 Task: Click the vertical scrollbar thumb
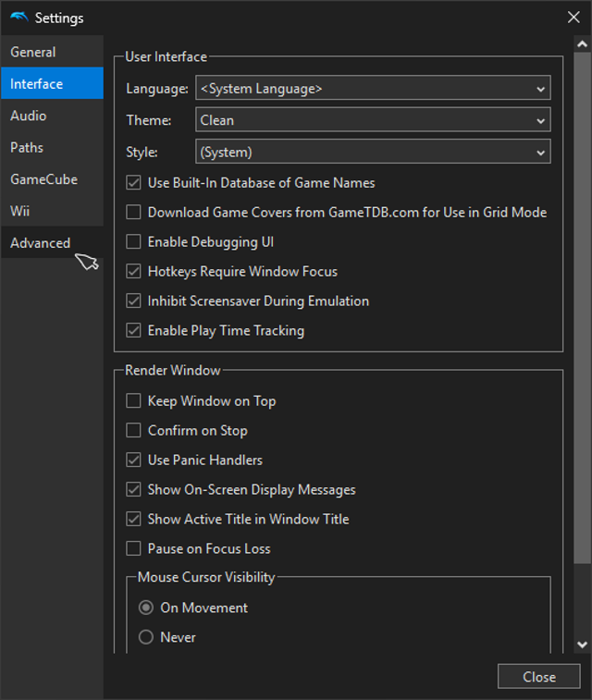(x=582, y=308)
